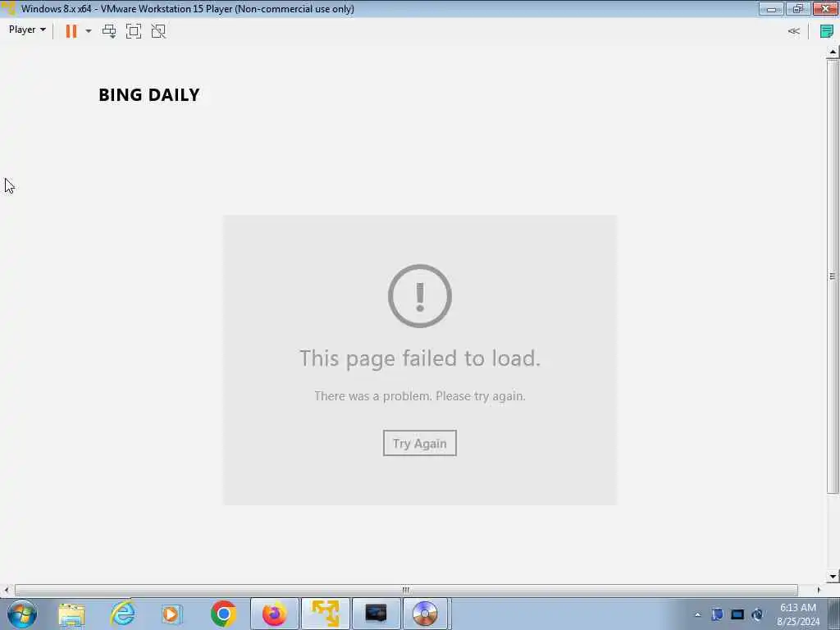Click the vertical scrollbar down arrow
This screenshot has height=630, width=840.
pyautogui.click(x=833, y=577)
